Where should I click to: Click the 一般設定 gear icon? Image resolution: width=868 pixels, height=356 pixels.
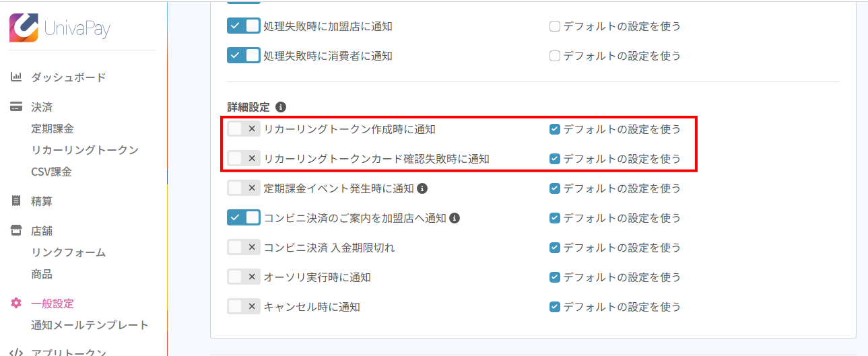16,304
